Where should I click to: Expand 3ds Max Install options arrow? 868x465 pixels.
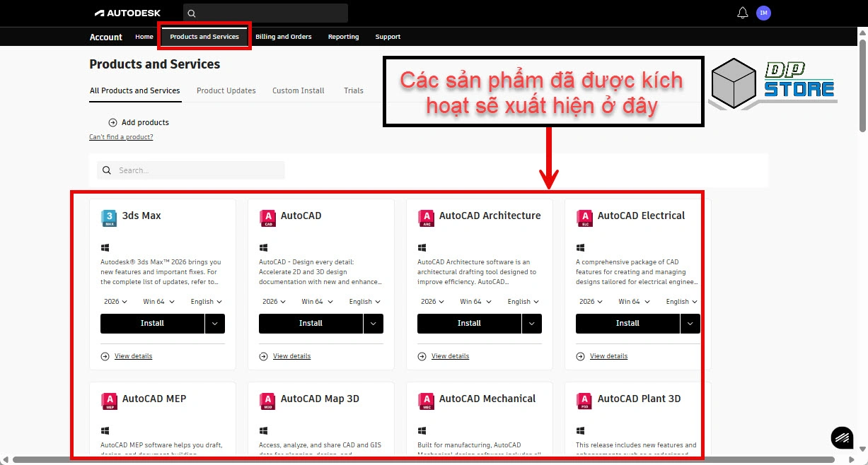[x=215, y=324]
